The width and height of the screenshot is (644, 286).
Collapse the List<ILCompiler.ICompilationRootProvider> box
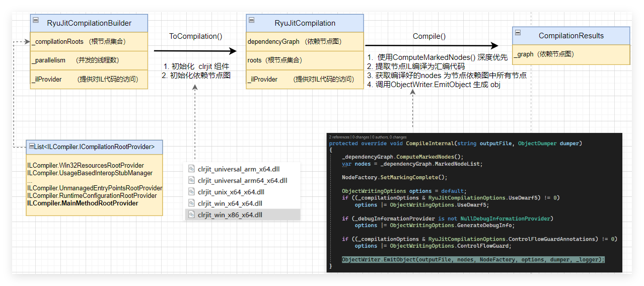pos(31,147)
